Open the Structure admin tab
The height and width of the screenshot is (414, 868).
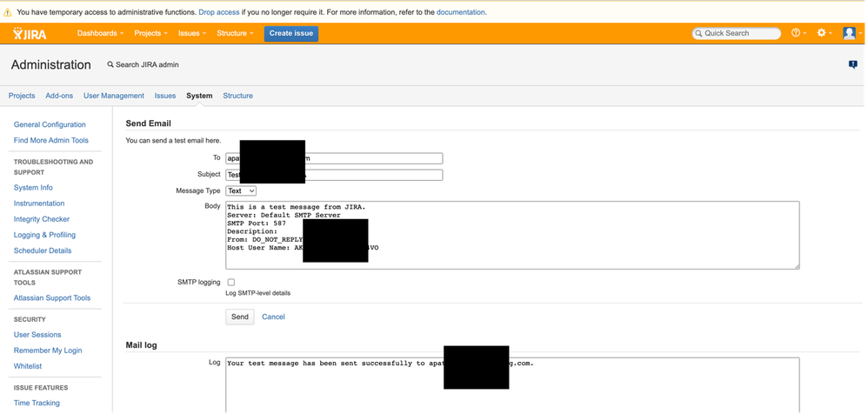pyautogui.click(x=238, y=96)
